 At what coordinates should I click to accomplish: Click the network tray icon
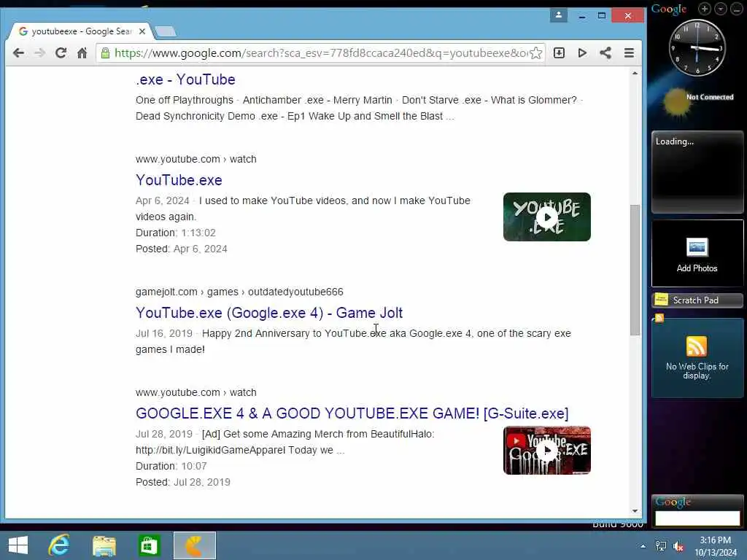661,546
